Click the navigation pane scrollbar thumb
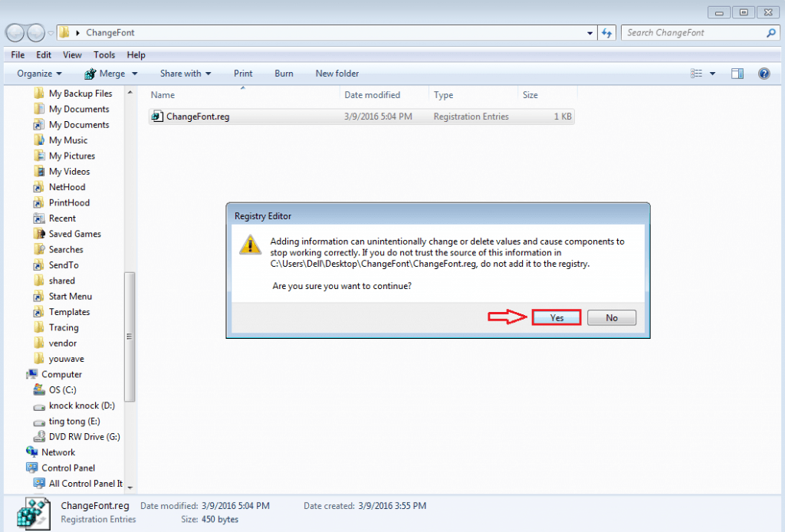Screen dimensions: 785x532 click(x=129, y=337)
